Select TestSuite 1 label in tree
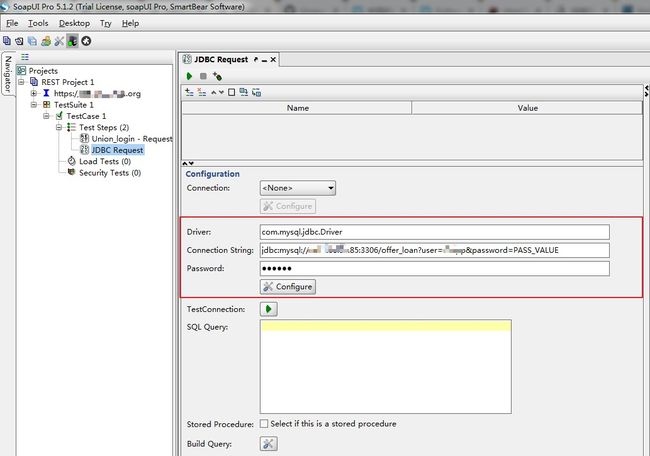 [74, 105]
